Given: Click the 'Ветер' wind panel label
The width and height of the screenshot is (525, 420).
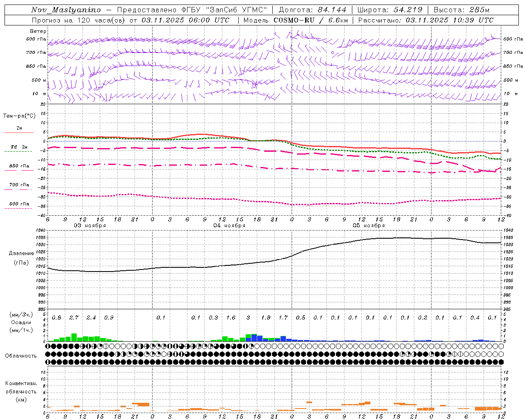Looking at the screenshot, I should pyautogui.click(x=38, y=31).
